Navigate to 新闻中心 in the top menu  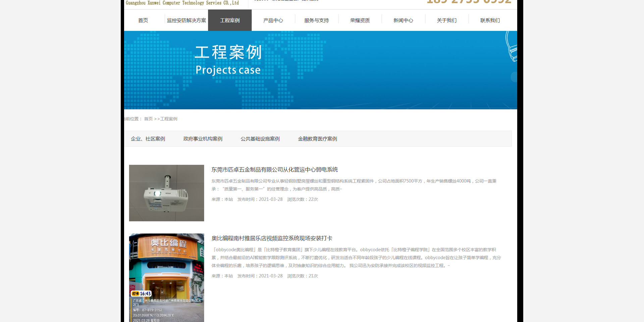(x=403, y=20)
